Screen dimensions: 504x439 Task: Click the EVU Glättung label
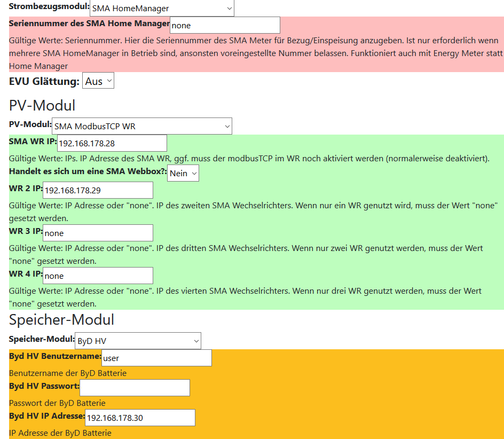click(x=44, y=81)
